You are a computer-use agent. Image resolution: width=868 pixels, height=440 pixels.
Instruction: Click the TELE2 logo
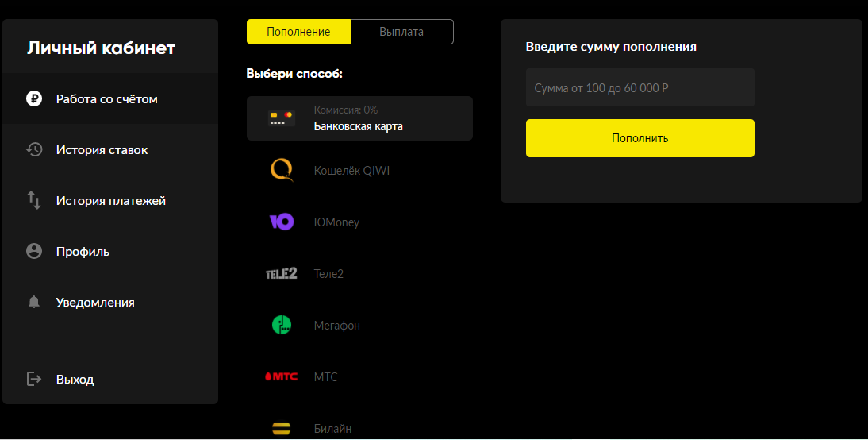point(281,273)
